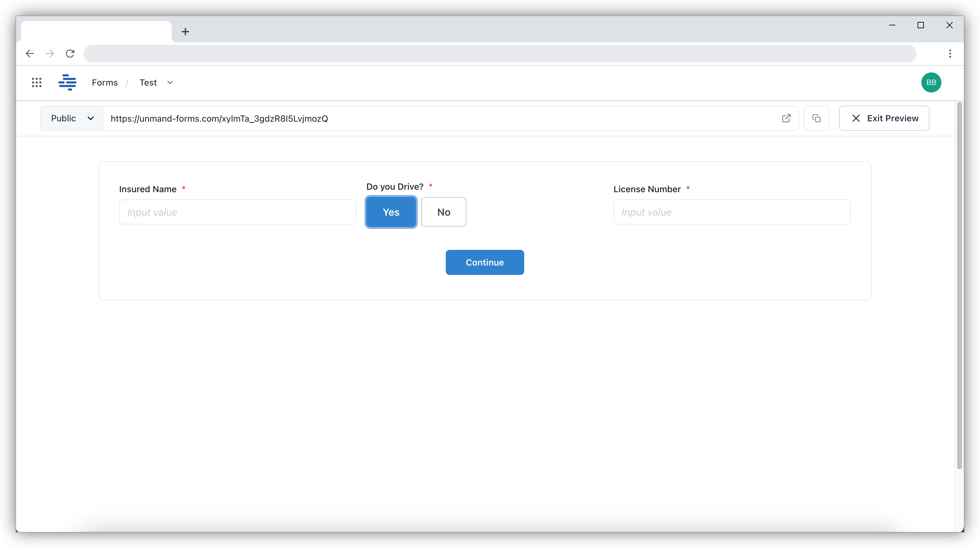Click the License Number input field

[x=732, y=212]
